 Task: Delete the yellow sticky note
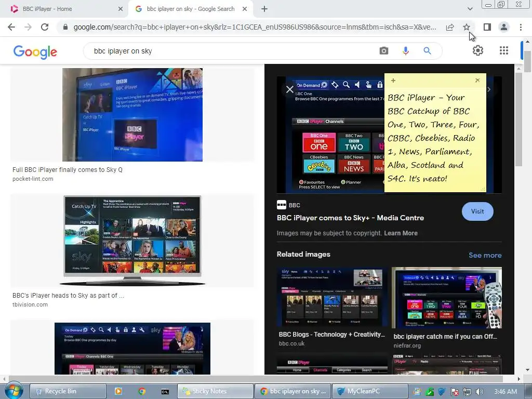[x=477, y=81]
